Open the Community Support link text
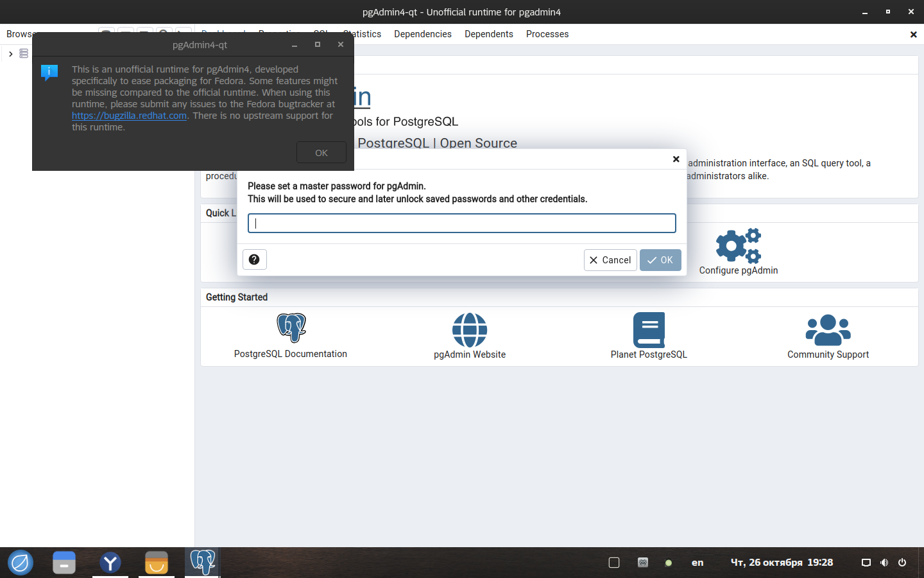 tap(828, 355)
